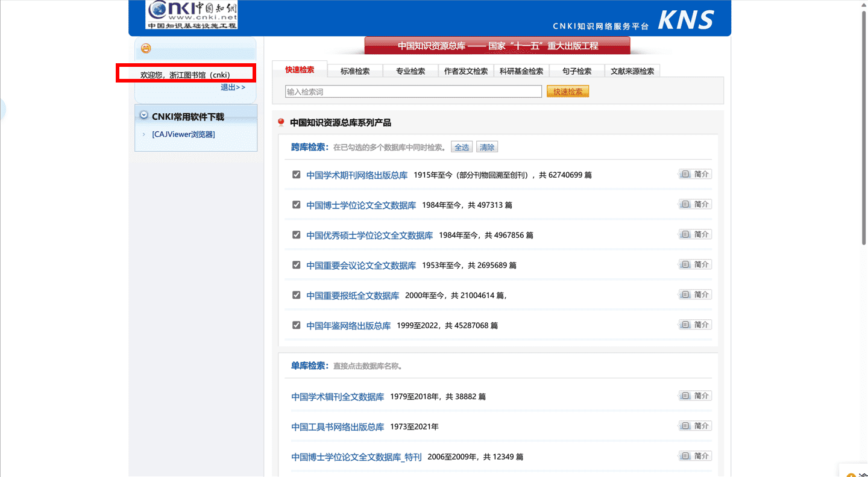Open 简介 for 中国年鉴网络出版总库

point(695,325)
